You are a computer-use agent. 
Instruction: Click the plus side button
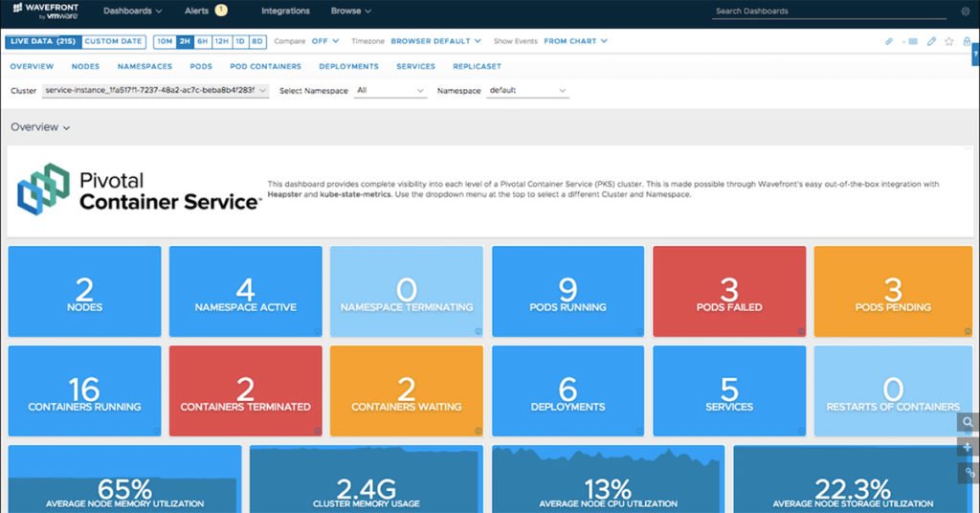pos(968,447)
